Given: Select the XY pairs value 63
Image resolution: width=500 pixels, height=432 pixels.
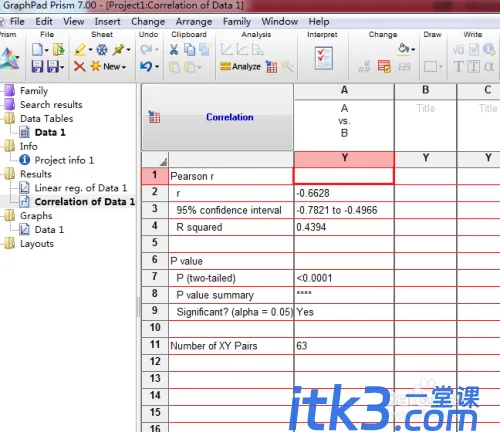Looking at the screenshot, I should 344,346.
